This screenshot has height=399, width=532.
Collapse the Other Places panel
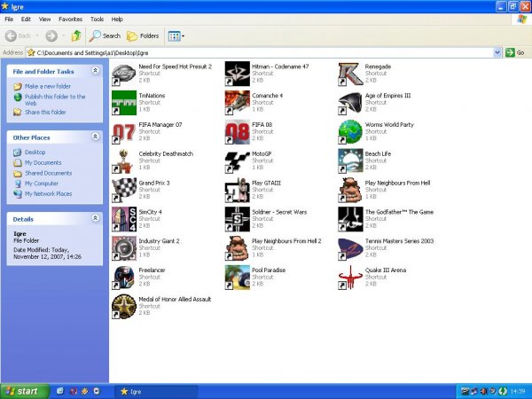coord(96,137)
